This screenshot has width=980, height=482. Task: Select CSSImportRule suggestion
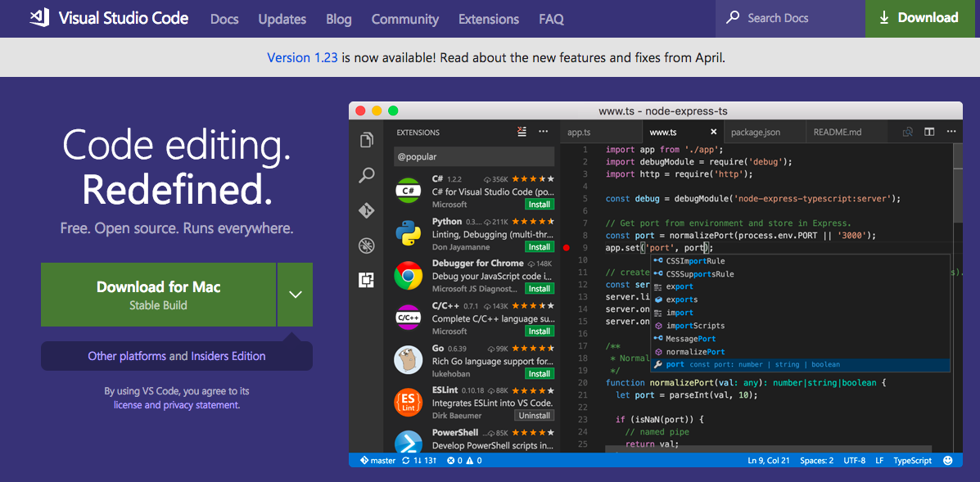[x=800, y=261]
